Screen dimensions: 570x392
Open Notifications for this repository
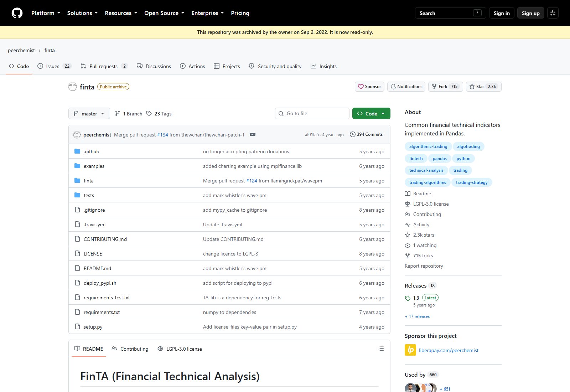[406, 87]
